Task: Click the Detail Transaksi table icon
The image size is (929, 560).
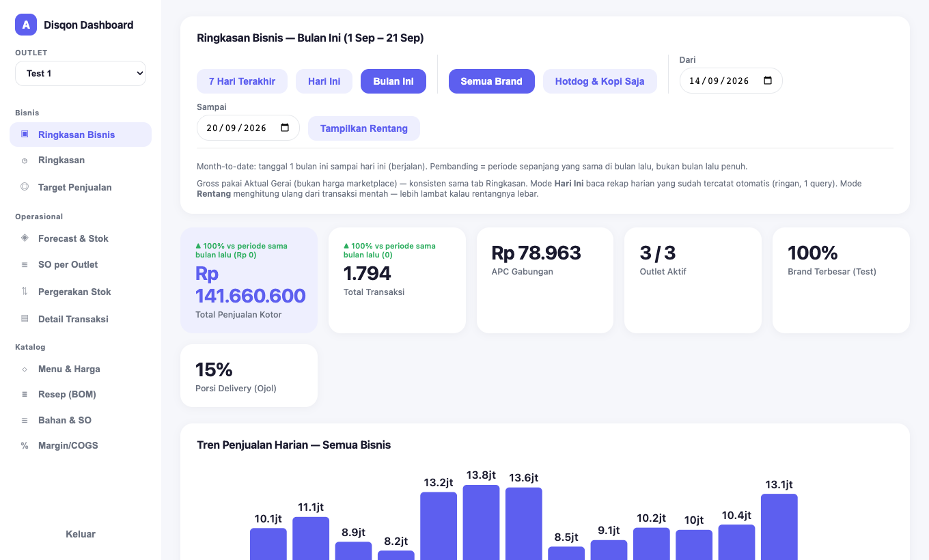Action: (x=25, y=318)
